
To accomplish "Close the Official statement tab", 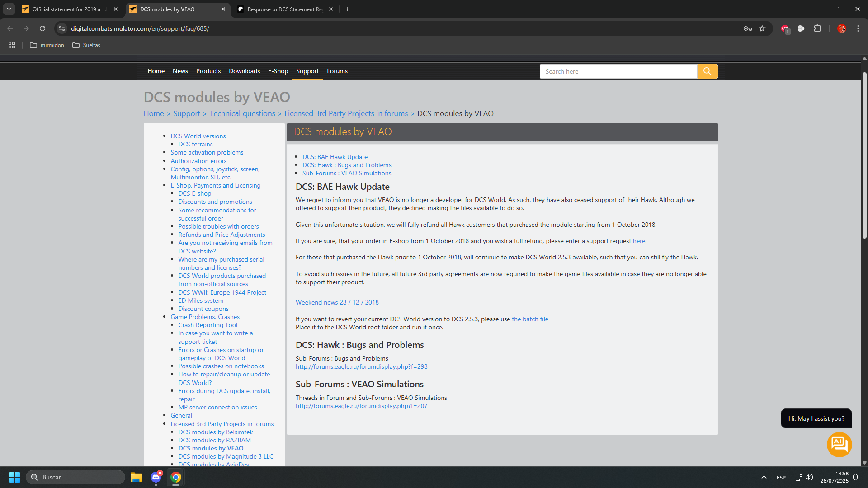I will tap(116, 9).
